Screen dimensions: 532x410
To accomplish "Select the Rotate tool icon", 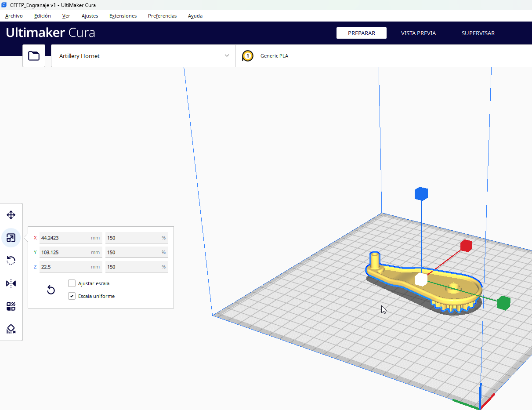I will pyautogui.click(x=11, y=261).
